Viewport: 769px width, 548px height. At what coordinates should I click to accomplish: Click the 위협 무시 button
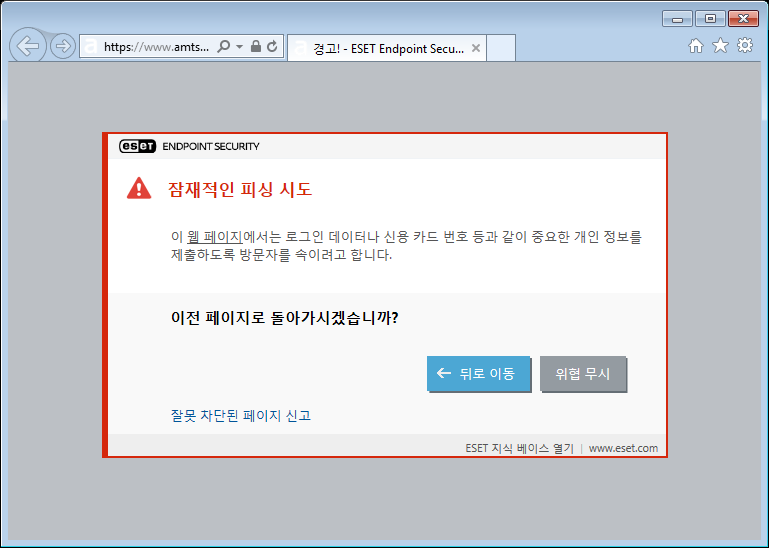tap(583, 374)
